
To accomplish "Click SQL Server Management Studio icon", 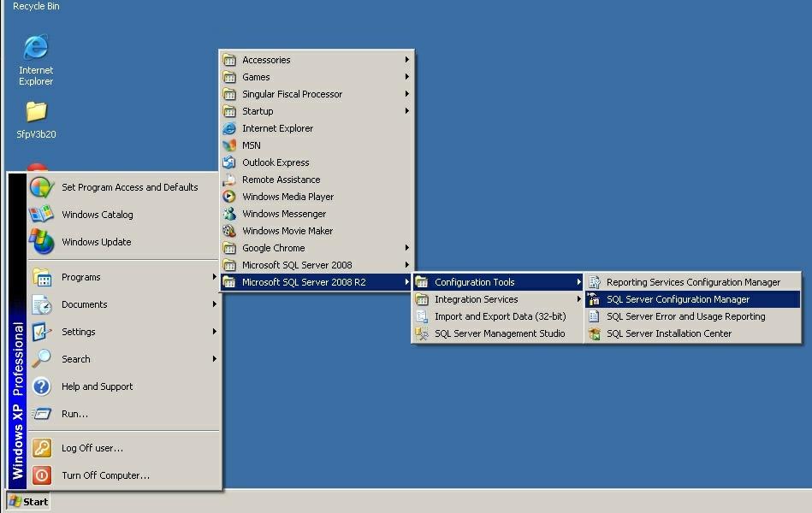I will pyautogui.click(x=422, y=333).
